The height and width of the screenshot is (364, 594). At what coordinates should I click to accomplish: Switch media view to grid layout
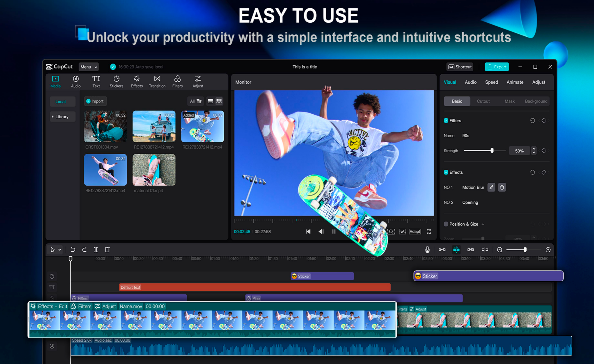pos(219,101)
